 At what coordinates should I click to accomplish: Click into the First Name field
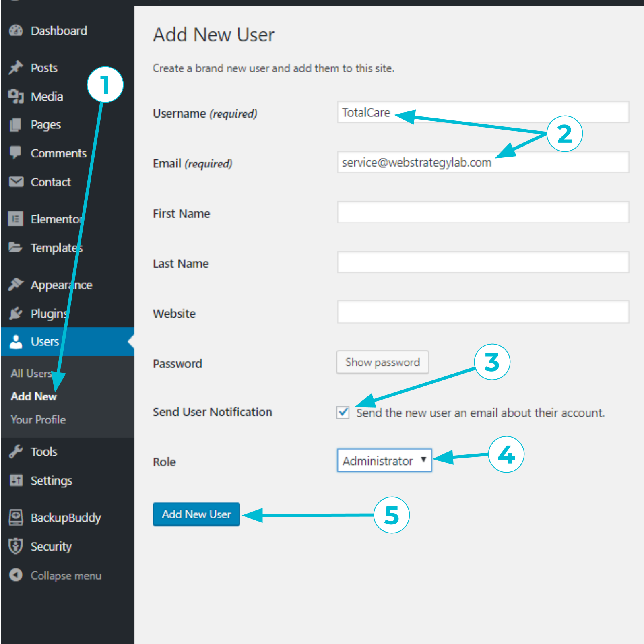tap(483, 212)
